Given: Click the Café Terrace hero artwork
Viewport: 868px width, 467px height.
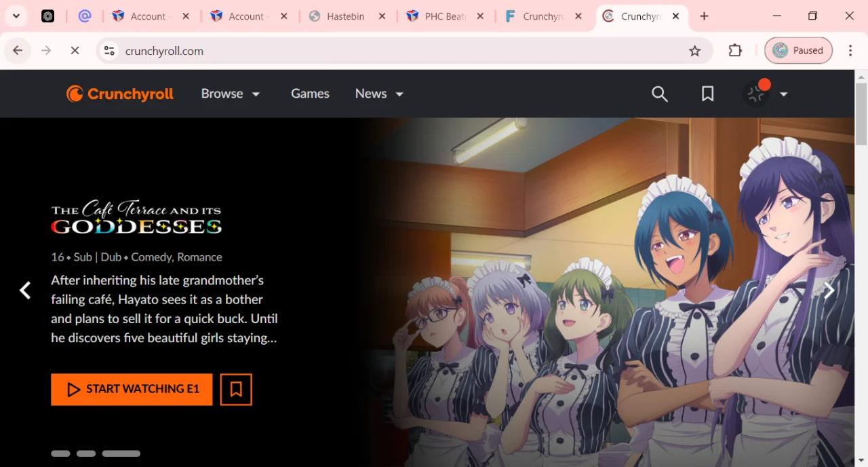Looking at the screenshot, I should 610,292.
